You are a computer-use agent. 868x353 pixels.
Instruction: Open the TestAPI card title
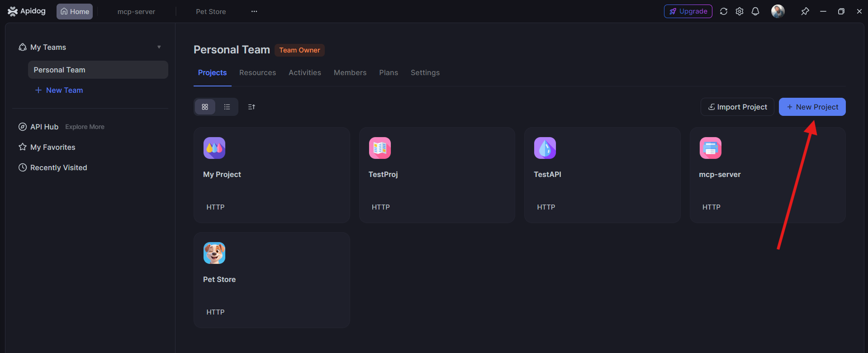click(547, 174)
